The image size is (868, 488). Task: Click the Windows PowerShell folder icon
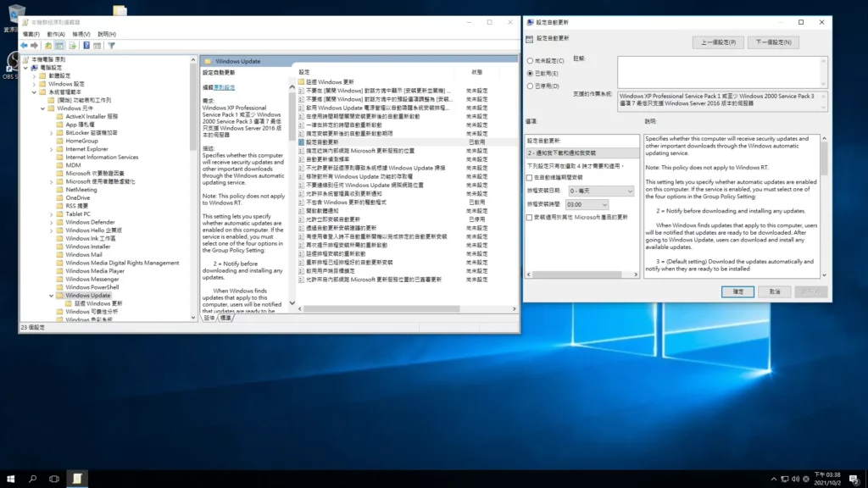coord(60,287)
